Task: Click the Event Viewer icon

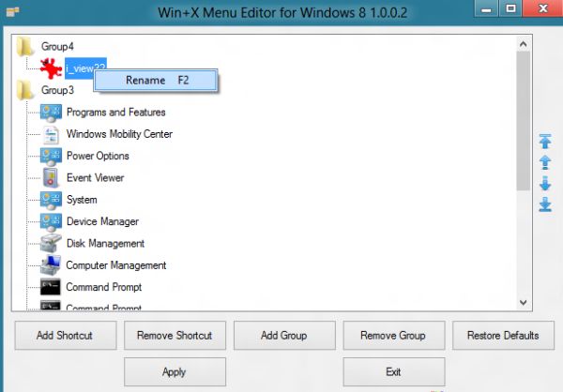Action: (51, 178)
